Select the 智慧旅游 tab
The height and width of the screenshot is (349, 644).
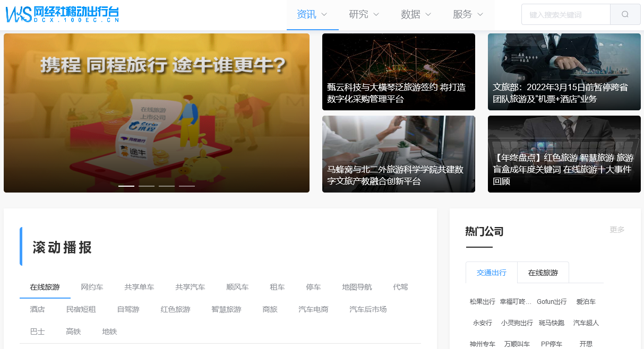[227, 309]
